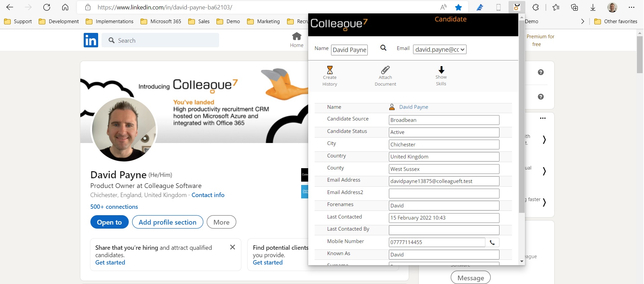Open the Sales favorites folder
Viewport: 644px width, 284px height.
[x=199, y=21]
